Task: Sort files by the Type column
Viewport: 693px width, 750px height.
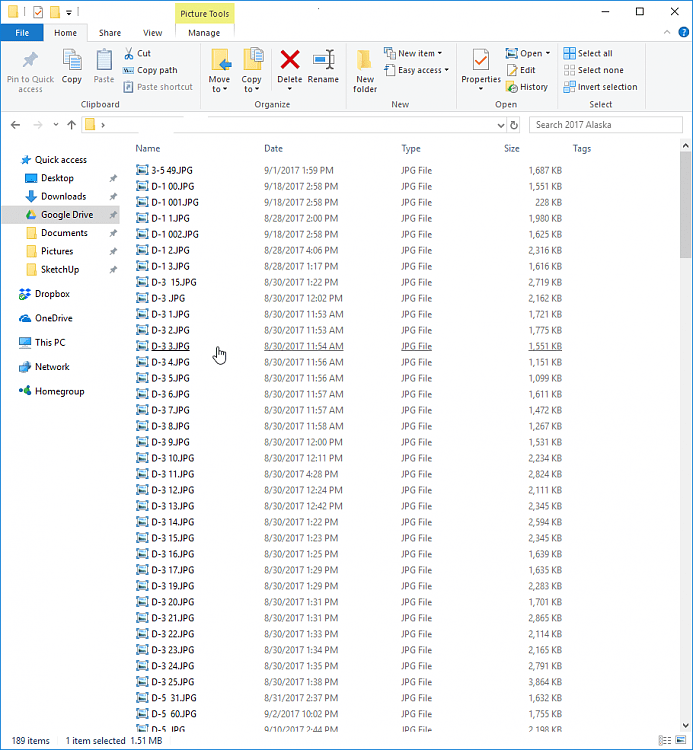Action: [411, 148]
